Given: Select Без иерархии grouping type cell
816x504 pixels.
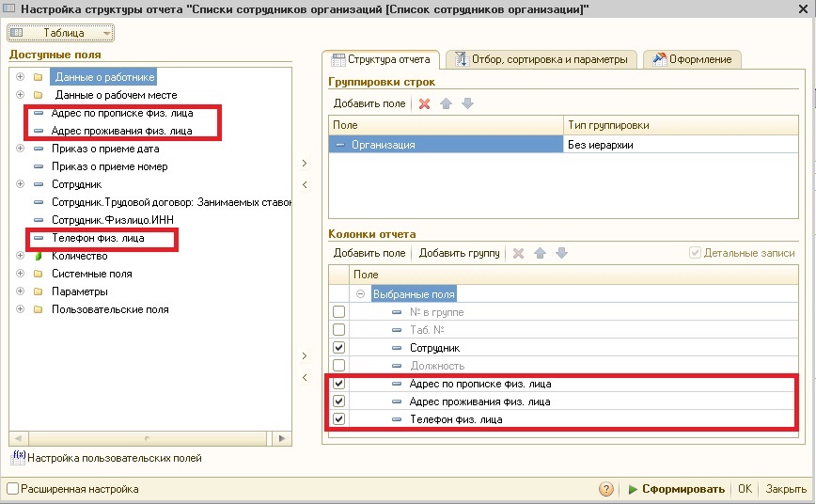Looking at the screenshot, I should pyautogui.click(x=681, y=145).
